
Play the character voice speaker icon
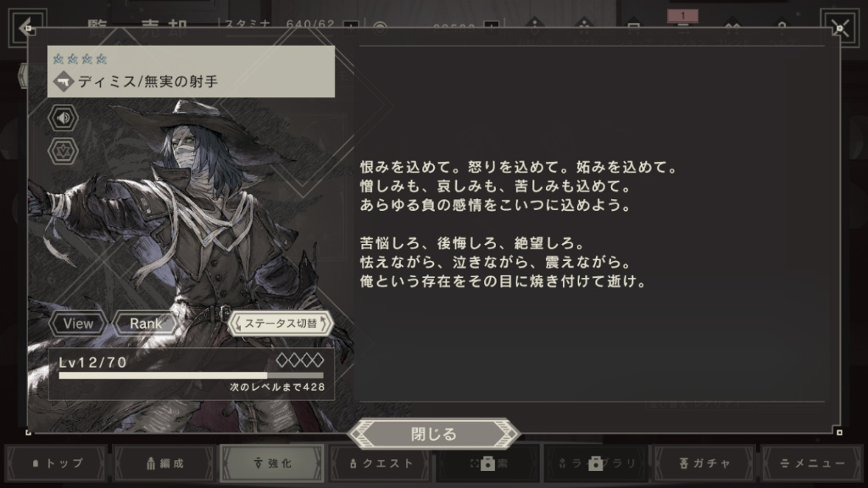pos(63,118)
